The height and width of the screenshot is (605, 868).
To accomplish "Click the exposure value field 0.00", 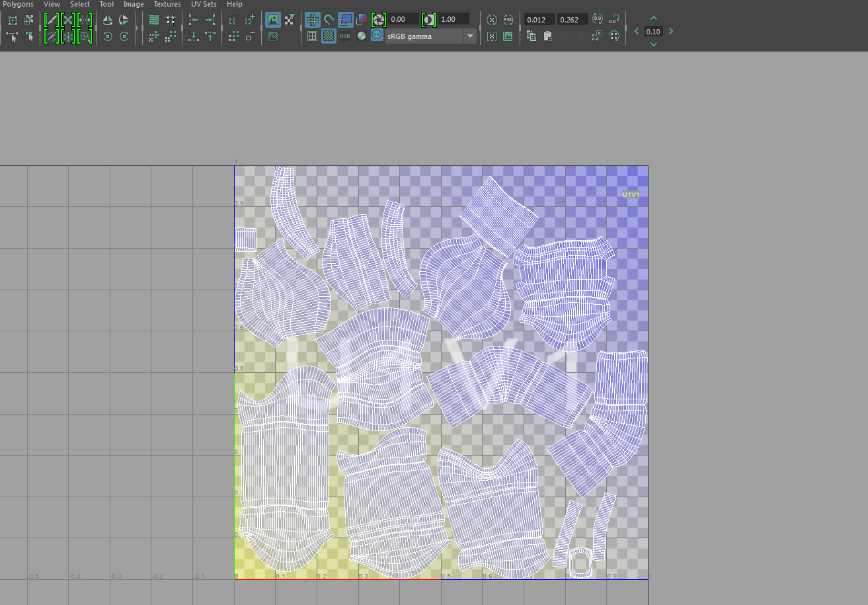I will (404, 19).
